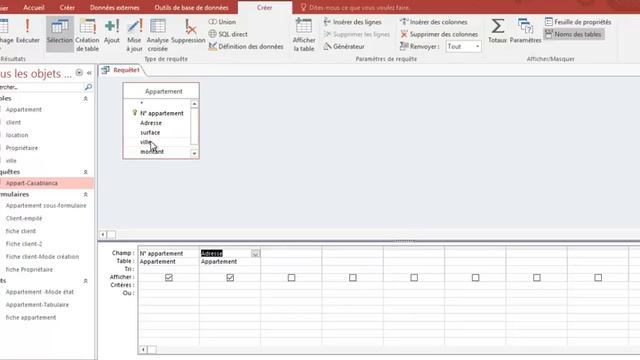The height and width of the screenshot is (360, 640).
Task: Open query Paramètres dialog
Action: click(525, 32)
